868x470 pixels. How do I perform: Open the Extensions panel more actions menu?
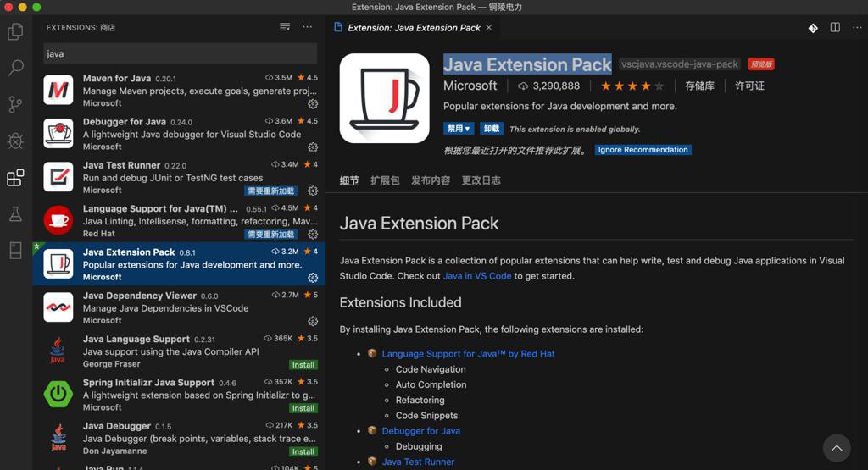coord(307,27)
